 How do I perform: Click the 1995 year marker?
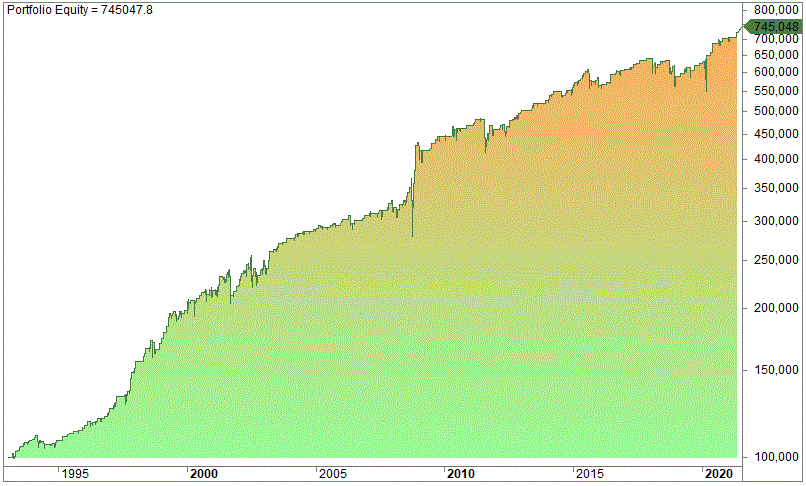[76, 474]
